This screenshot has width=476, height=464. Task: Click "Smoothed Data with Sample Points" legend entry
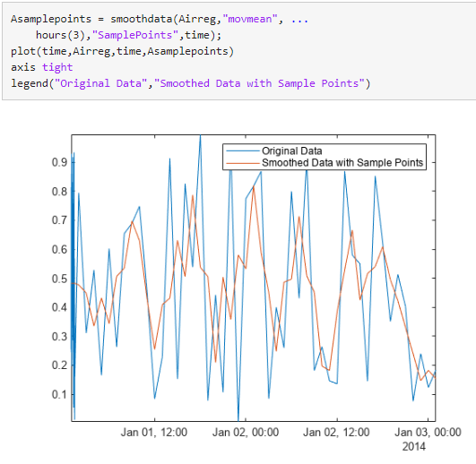(342, 162)
